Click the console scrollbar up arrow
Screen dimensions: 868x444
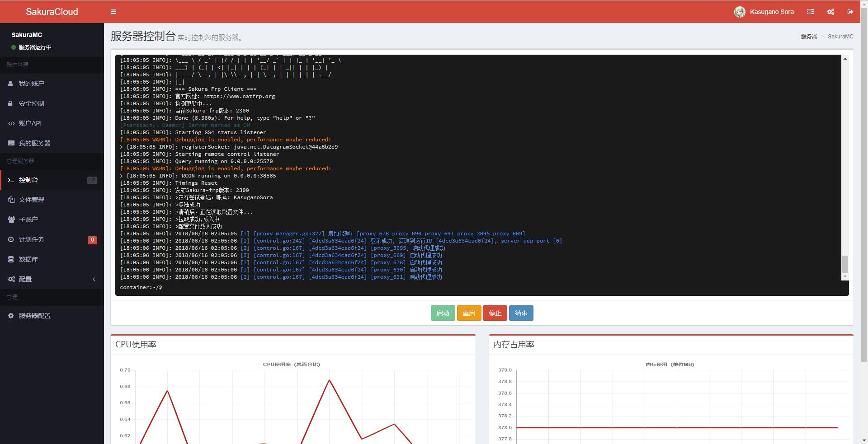(845, 59)
